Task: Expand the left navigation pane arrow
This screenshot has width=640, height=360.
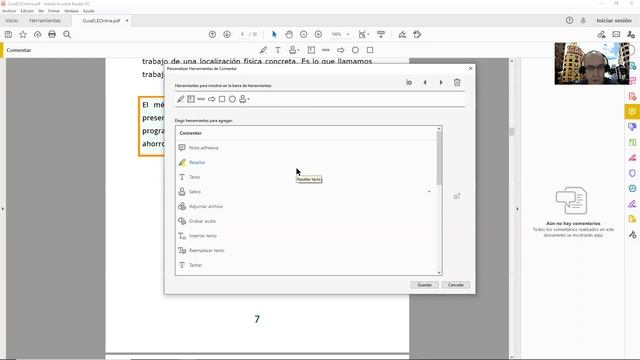Action: [x=2, y=209]
